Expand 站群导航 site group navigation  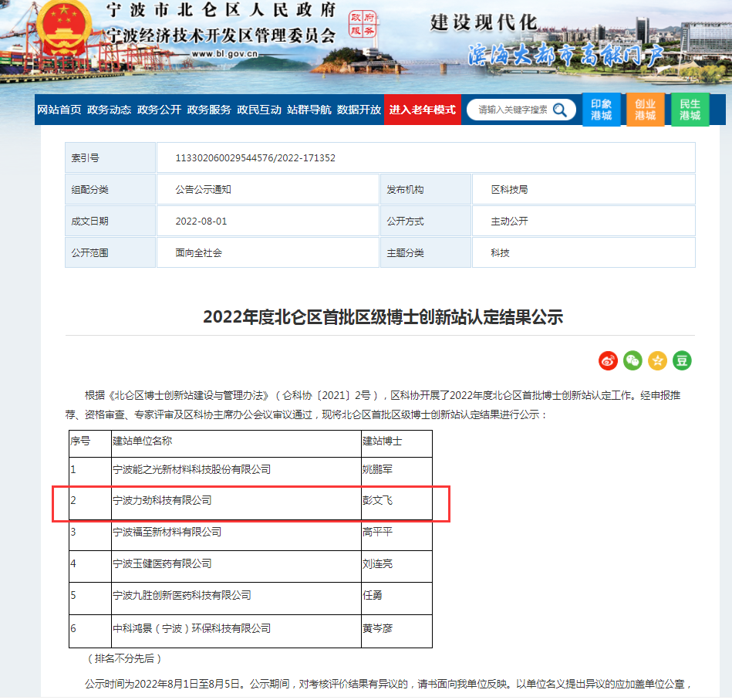click(309, 110)
